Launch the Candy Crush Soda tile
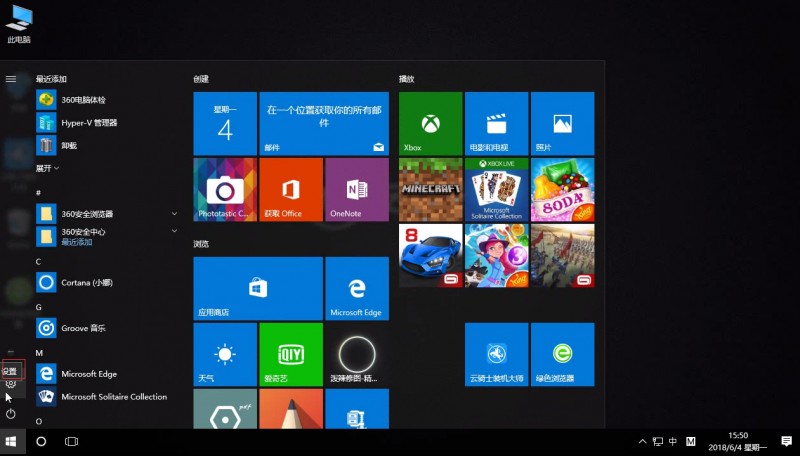This screenshot has width=800, height=456. coord(562,189)
